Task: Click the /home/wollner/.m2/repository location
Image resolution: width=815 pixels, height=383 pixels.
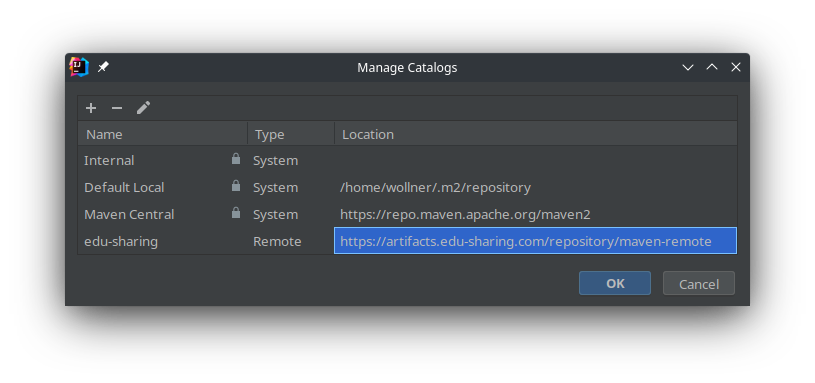Action: 436,188
